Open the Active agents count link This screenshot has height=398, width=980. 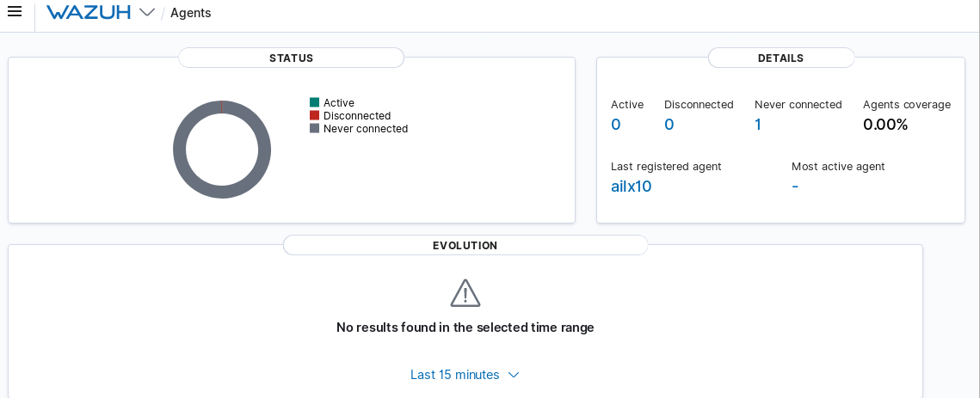[x=615, y=125]
